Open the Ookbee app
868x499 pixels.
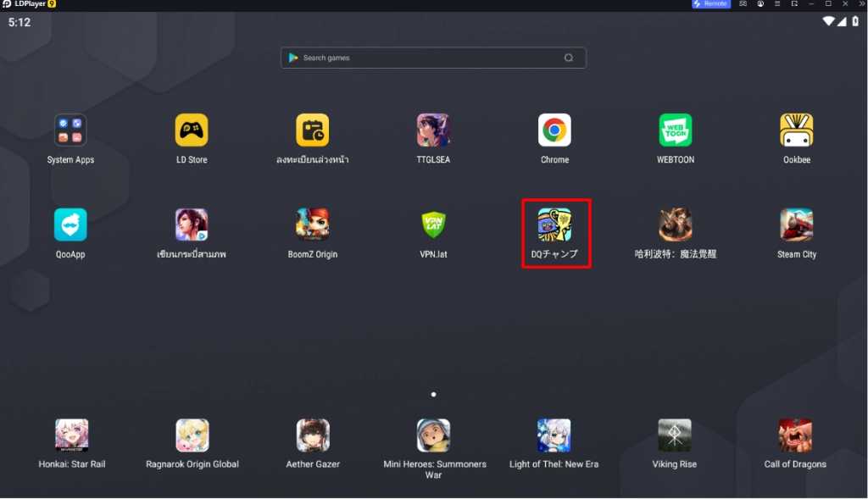point(797,130)
